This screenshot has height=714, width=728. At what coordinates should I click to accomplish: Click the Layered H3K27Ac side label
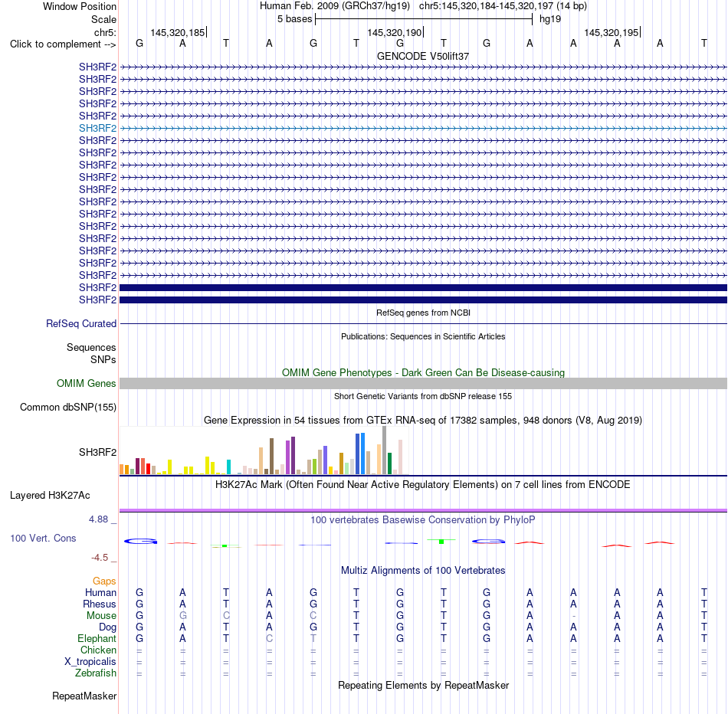click(x=50, y=496)
